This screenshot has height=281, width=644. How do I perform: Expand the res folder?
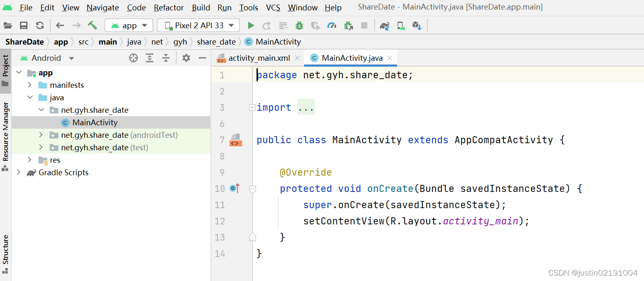(30, 160)
